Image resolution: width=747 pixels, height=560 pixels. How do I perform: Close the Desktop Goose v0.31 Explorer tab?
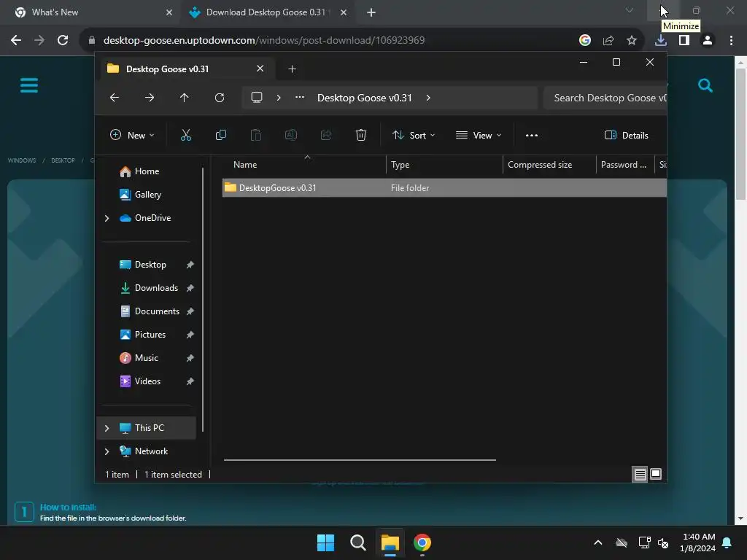[x=260, y=69]
